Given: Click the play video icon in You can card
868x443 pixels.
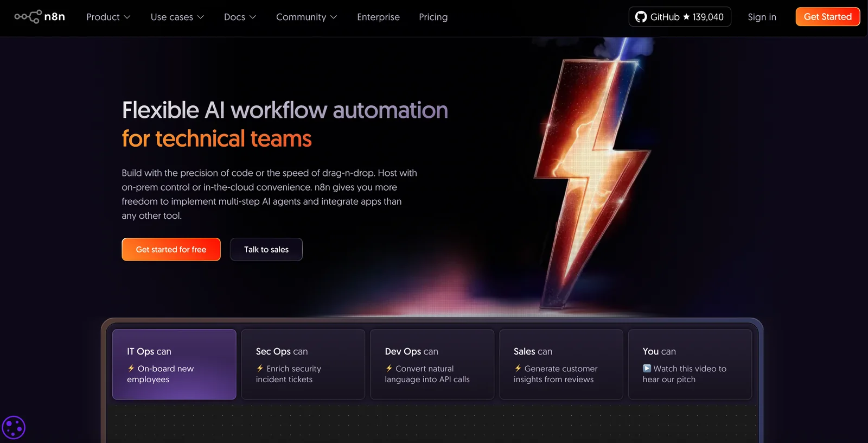Looking at the screenshot, I should tap(647, 368).
